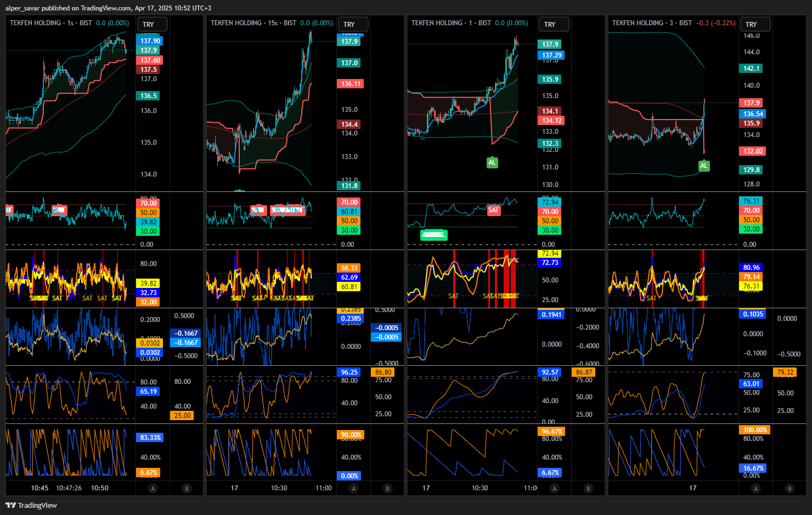Select blue 63.01 value in 3-minute chart
Screen dimensions: 812x515
[x=751, y=384]
